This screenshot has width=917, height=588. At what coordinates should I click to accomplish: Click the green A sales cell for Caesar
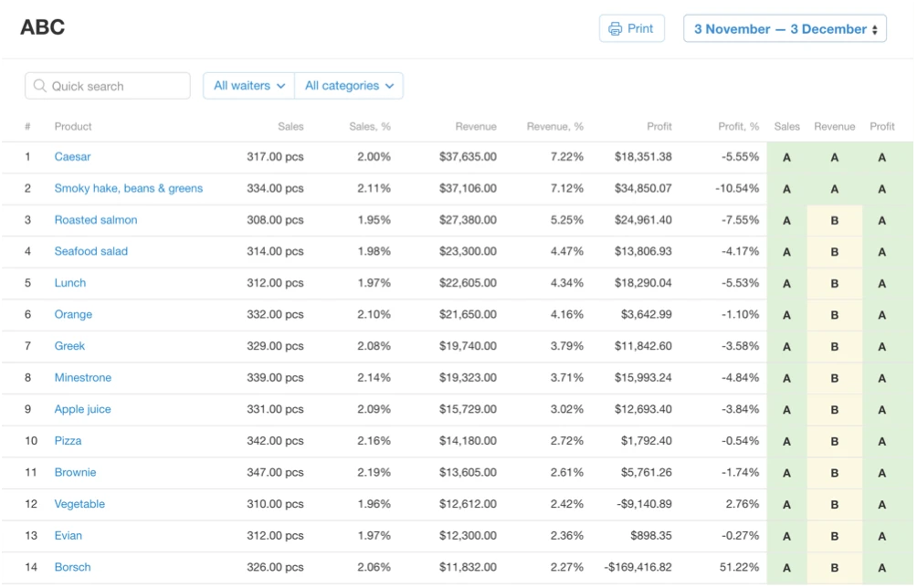click(x=786, y=157)
